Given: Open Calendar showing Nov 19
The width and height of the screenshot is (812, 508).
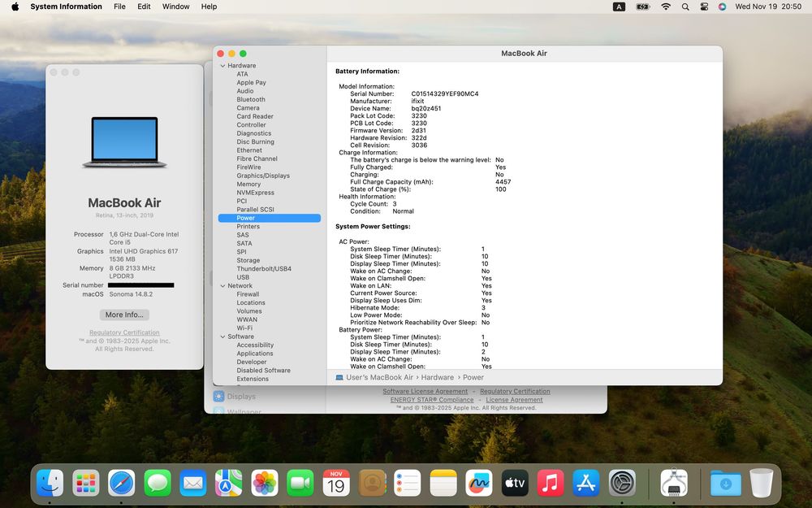Looking at the screenshot, I should (x=336, y=483).
